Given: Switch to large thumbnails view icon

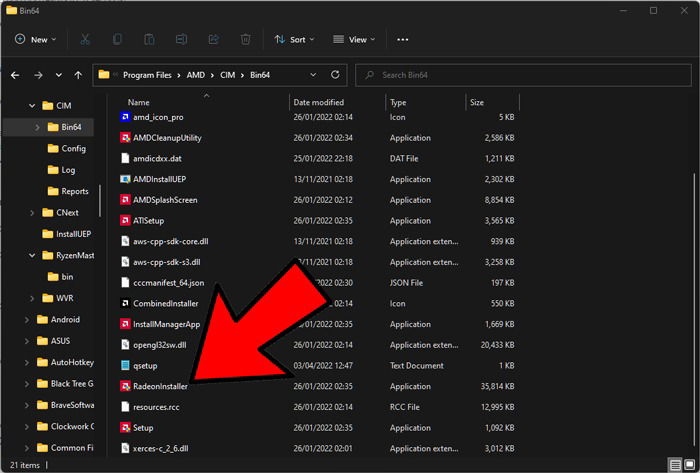Looking at the screenshot, I should (x=690, y=465).
